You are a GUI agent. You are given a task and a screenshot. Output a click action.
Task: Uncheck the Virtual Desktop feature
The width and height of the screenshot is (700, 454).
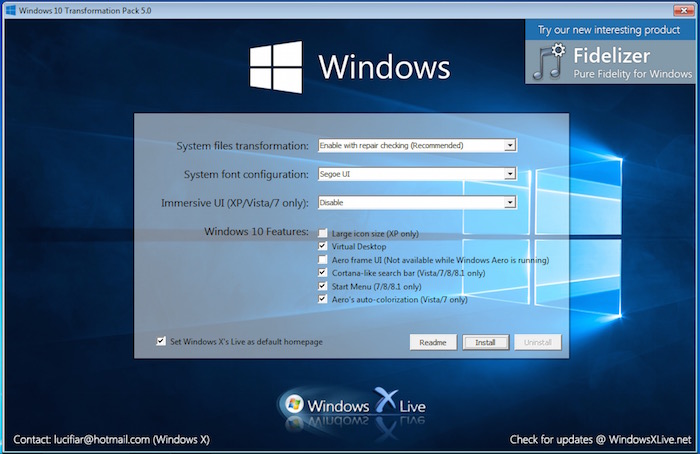coord(322,246)
